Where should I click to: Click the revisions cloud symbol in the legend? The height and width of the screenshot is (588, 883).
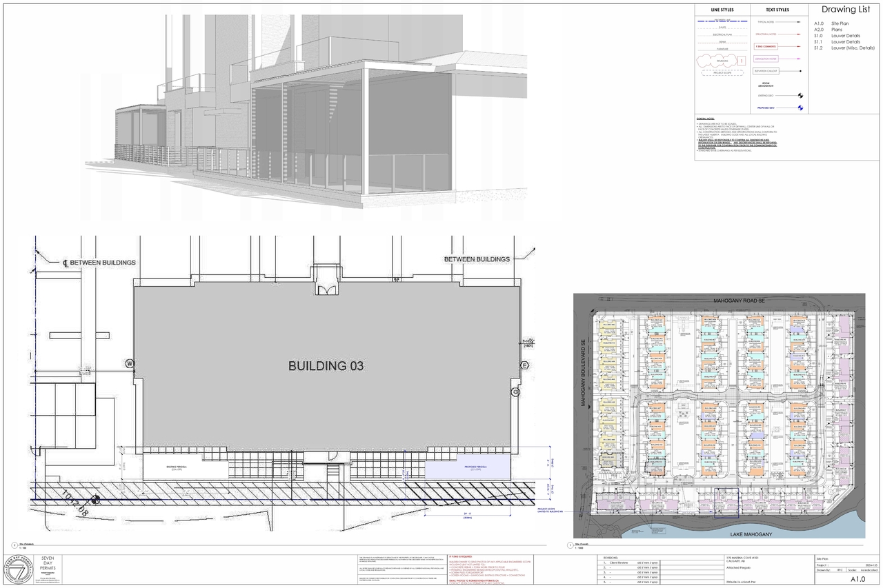pyautogui.click(x=717, y=61)
